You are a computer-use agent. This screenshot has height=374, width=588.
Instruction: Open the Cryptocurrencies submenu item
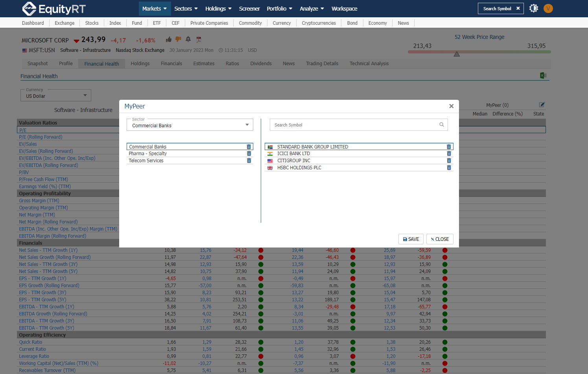click(319, 23)
